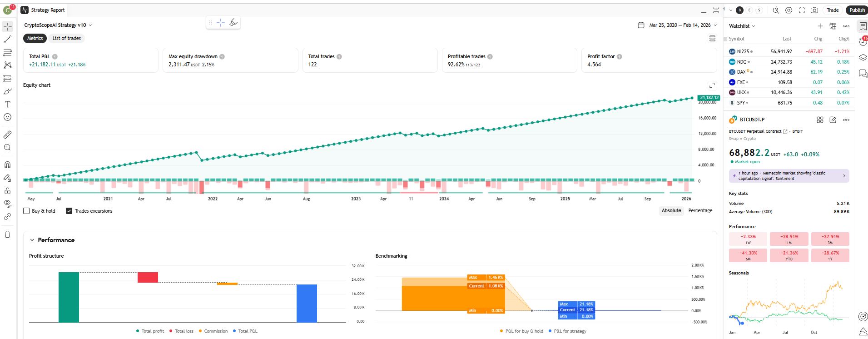Click the trash icon to remove drawings
Viewport: 868px width, 339px height.
pyautogui.click(x=8, y=234)
